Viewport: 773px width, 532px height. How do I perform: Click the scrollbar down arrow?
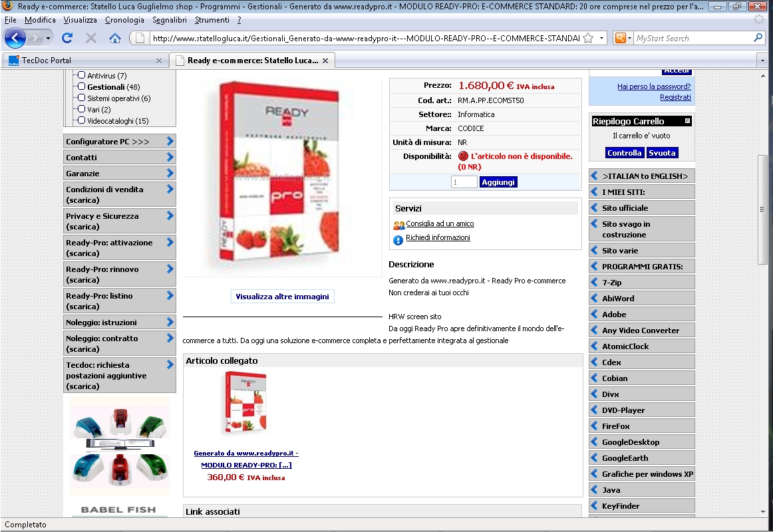pos(762,512)
